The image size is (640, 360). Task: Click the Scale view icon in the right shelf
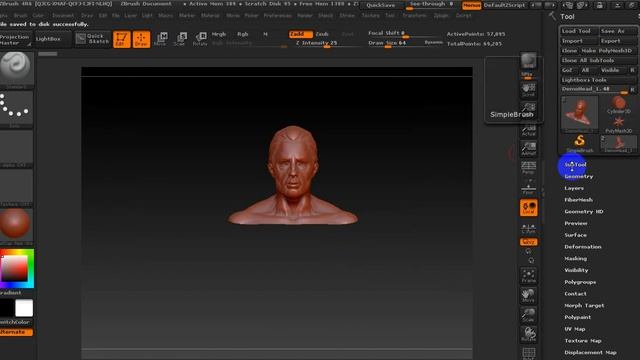click(529, 315)
